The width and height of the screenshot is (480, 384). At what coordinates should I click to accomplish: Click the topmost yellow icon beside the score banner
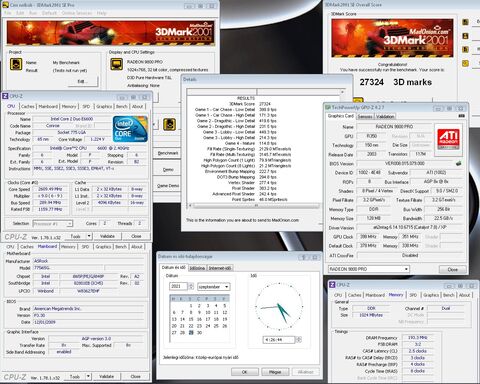[x=465, y=22]
